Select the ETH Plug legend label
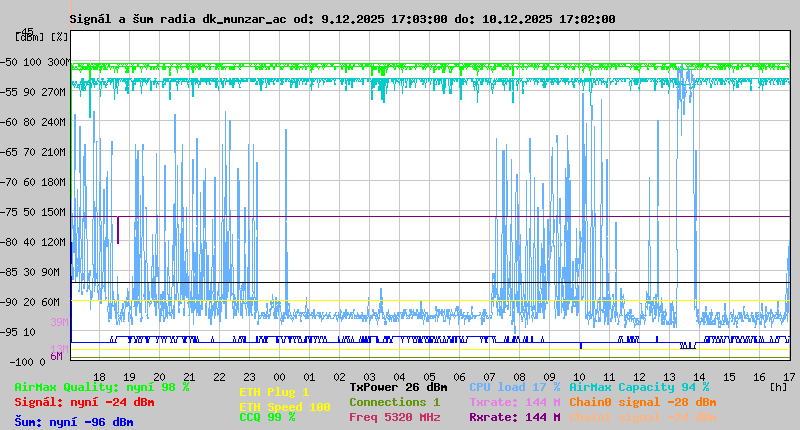This screenshot has height=430, width=800. pyautogui.click(x=274, y=392)
